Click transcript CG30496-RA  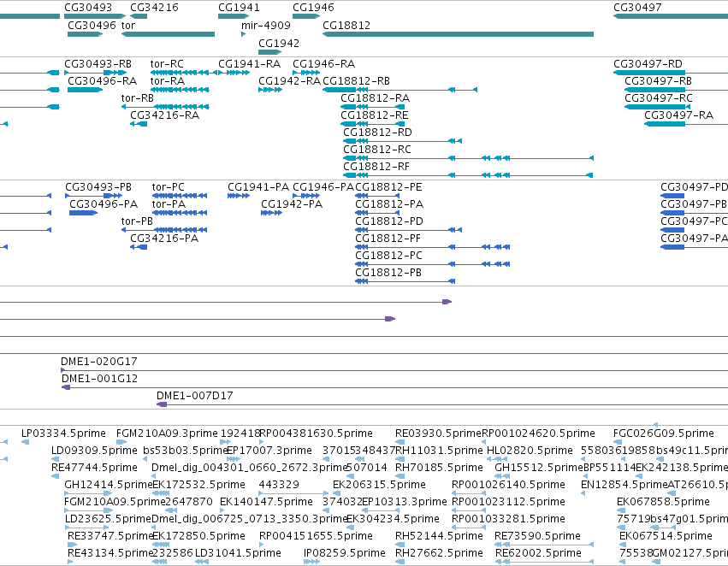tap(102, 80)
